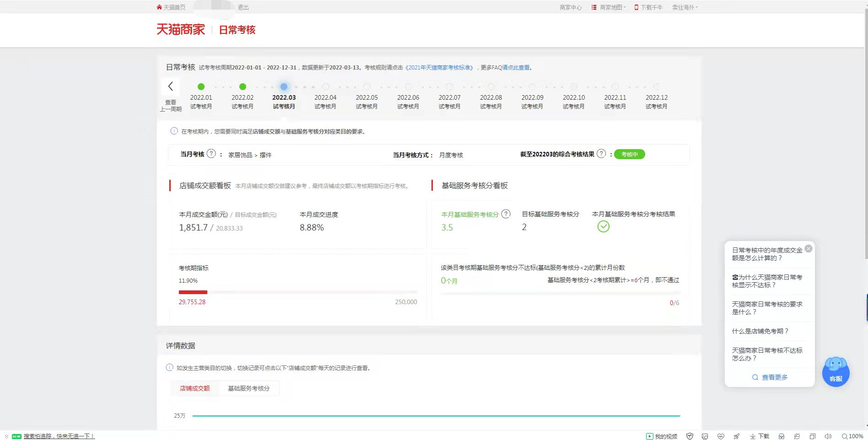Go to 天猫首页
This screenshot has width=868, height=440.
[x=171, y=7]
